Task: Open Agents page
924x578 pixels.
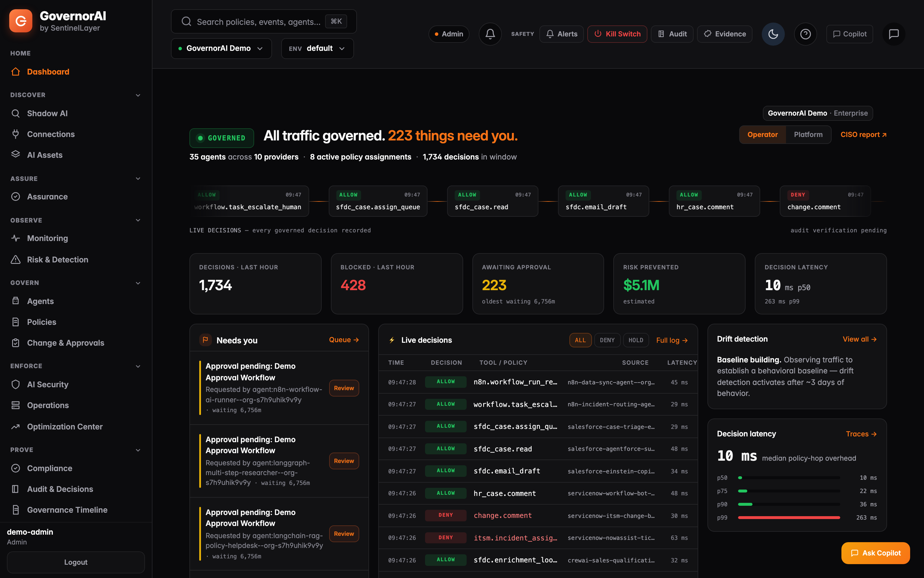Action: pyautogui.click(x=76, y=301)
